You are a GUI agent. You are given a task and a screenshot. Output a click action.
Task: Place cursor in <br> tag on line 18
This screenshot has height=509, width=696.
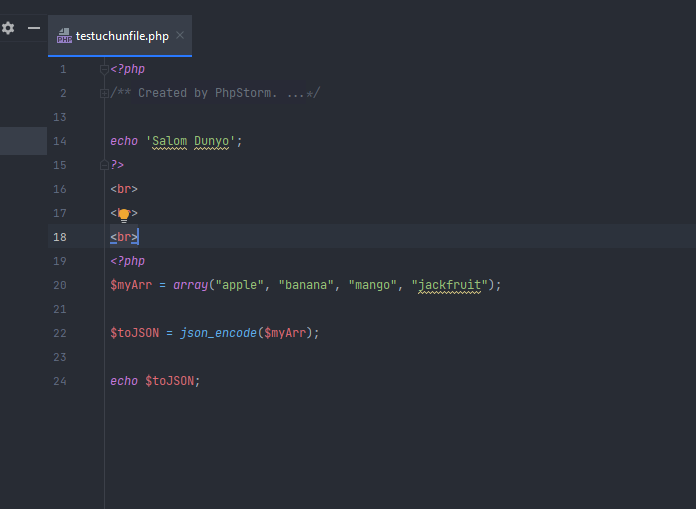tap(124, 237)
